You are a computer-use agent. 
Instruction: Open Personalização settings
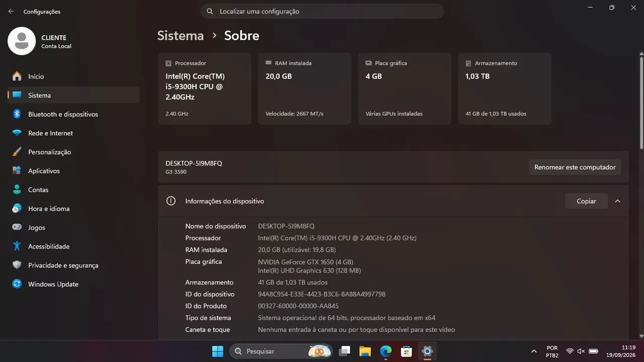click(x=73, y=152)
